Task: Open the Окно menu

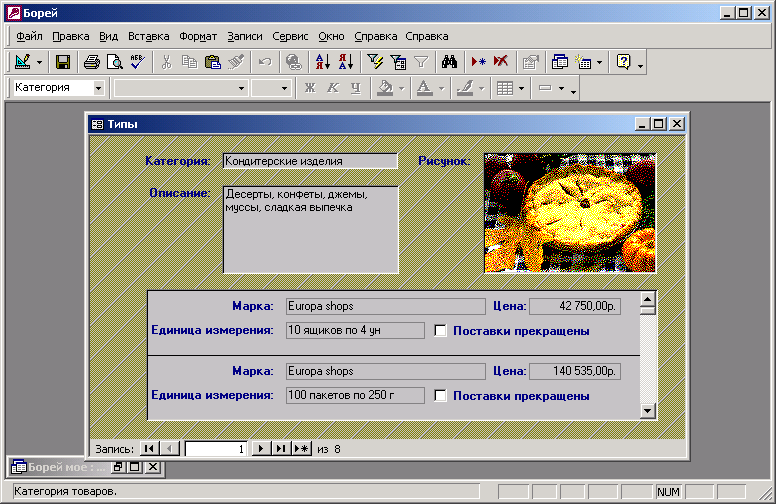Action: click(331, 36)
